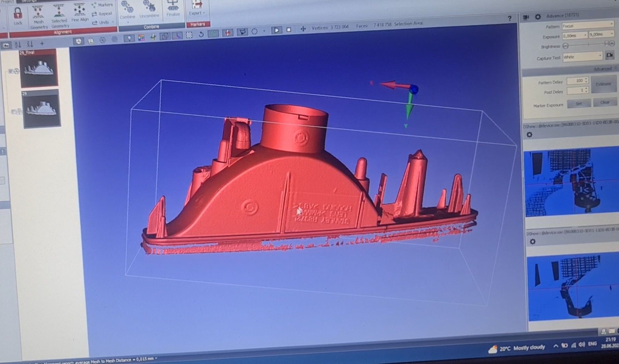Image resolution: width=619 pixels, height=364 pixels.
Task: Open the Undo dropdown arrow
Action: click(113, 22)
